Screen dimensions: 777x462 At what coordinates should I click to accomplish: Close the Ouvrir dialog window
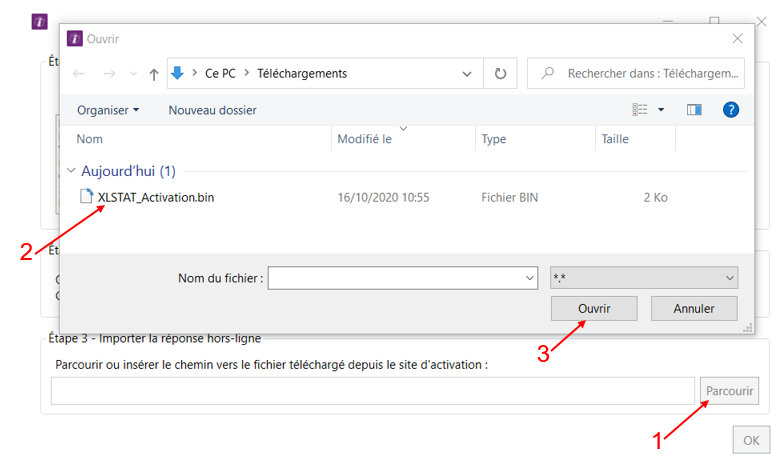[737, 38]
